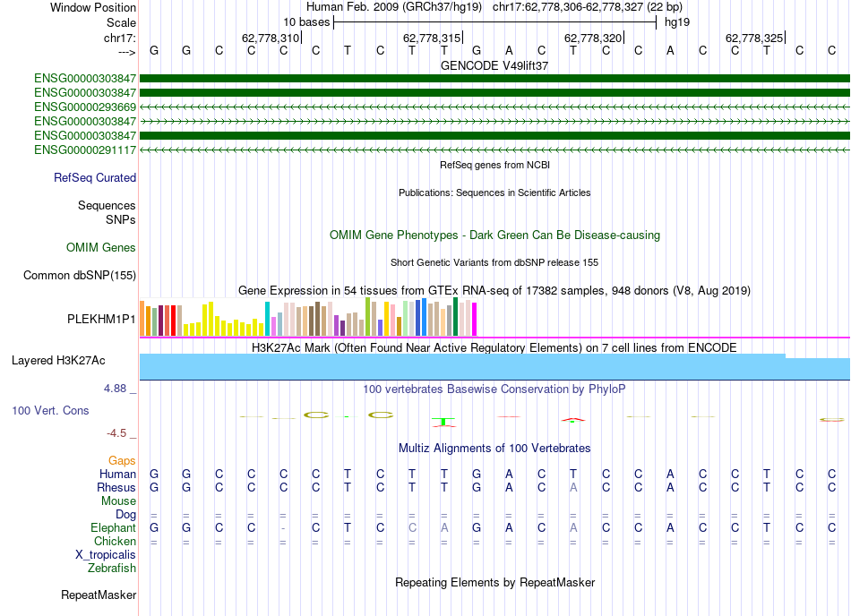
Task: Click the ENSG00000293669 gene label
Action: [85, 107]
